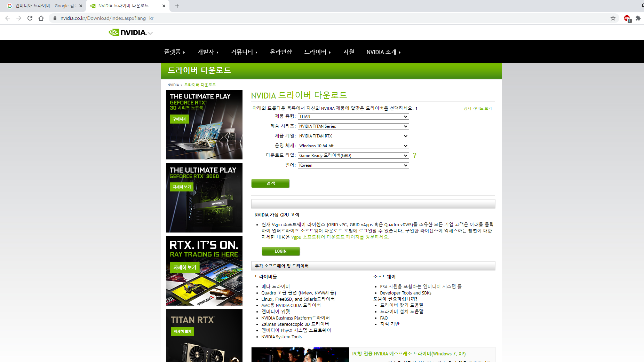The height and width of the screenshot is (362, 644).
Task: Open the 제품 시리즈 dropdown
Action: pos(353,126)
